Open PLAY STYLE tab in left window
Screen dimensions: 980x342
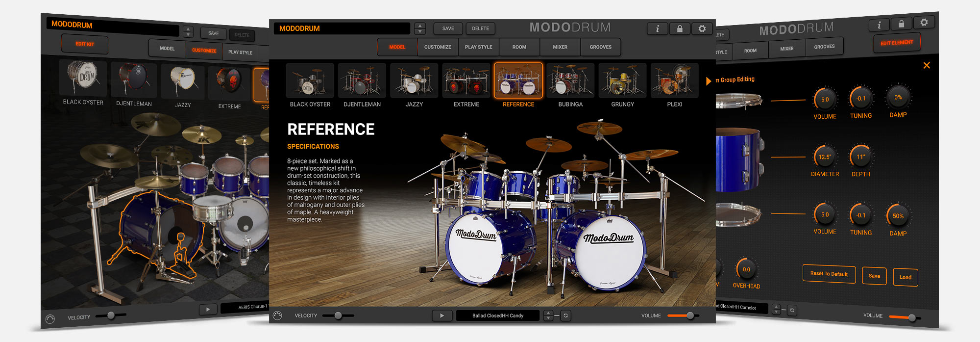click(240, 52)
